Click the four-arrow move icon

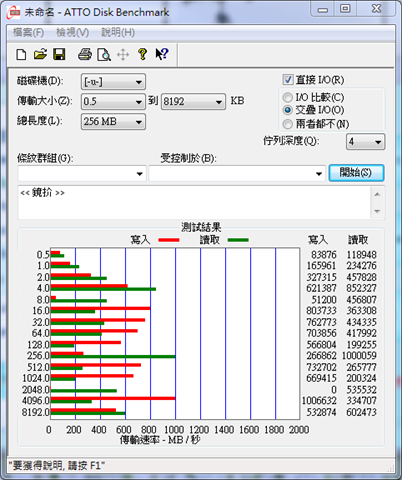[123, 55]
